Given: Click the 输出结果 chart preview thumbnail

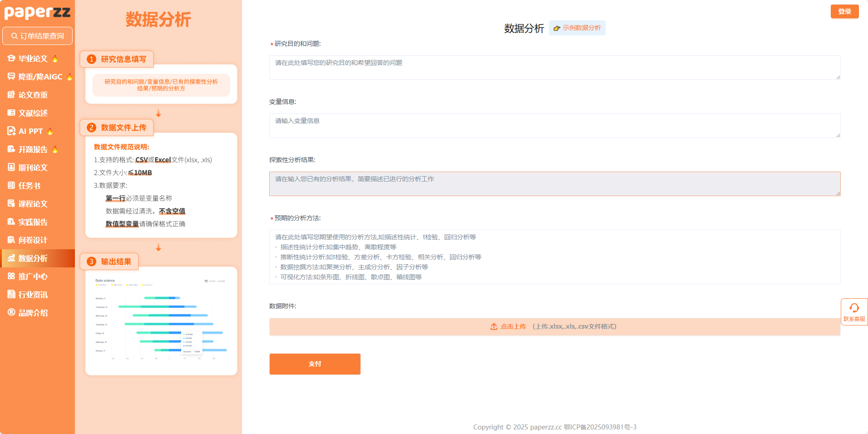Looking at the screenshot, I should pos(161,321).
